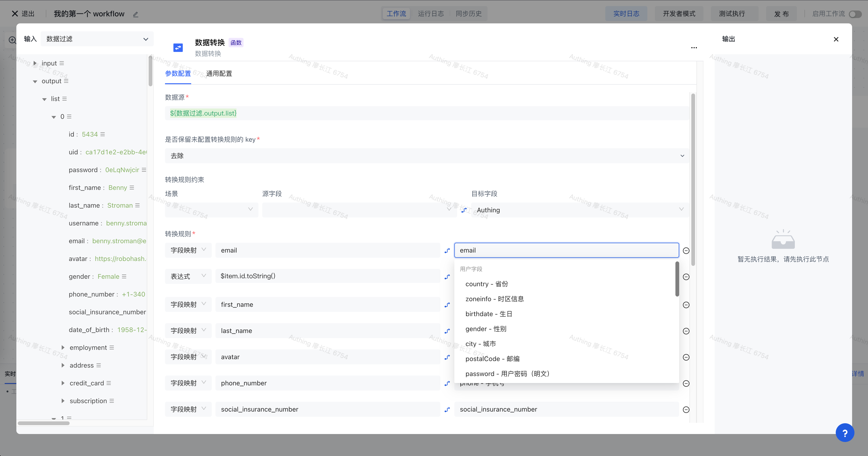Toggle the 启用工作流 switch
This screenshot has width=868, height=456.
[x=855, y=14]
